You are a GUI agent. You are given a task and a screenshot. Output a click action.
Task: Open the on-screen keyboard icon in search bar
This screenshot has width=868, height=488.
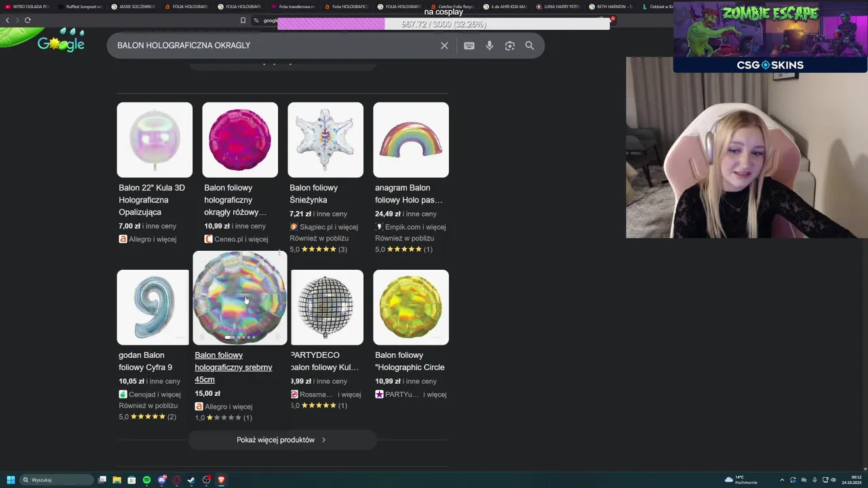click(x=469, y=45)
